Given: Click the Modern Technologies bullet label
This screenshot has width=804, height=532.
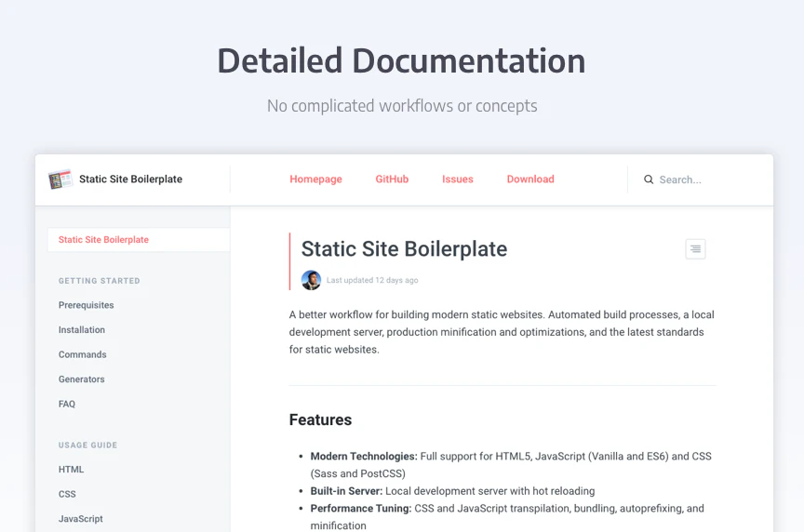Looking at the screenshot, I should 364,456.
